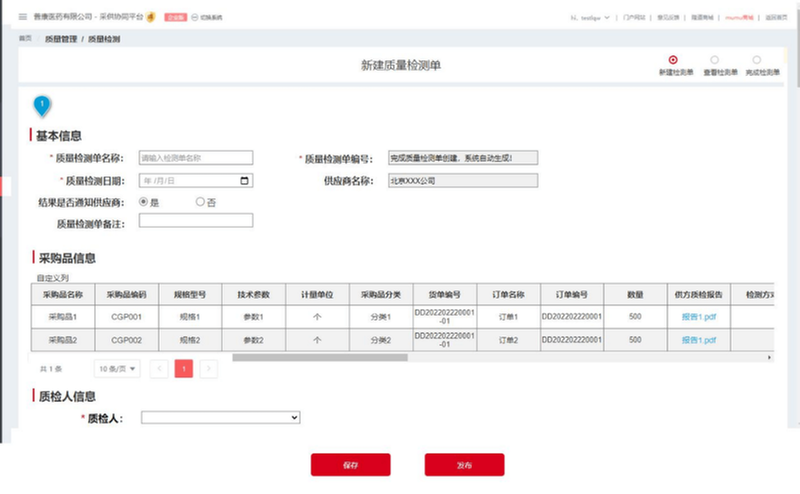Focus the 质量检测单备注 input field

[x=196, y=220]
